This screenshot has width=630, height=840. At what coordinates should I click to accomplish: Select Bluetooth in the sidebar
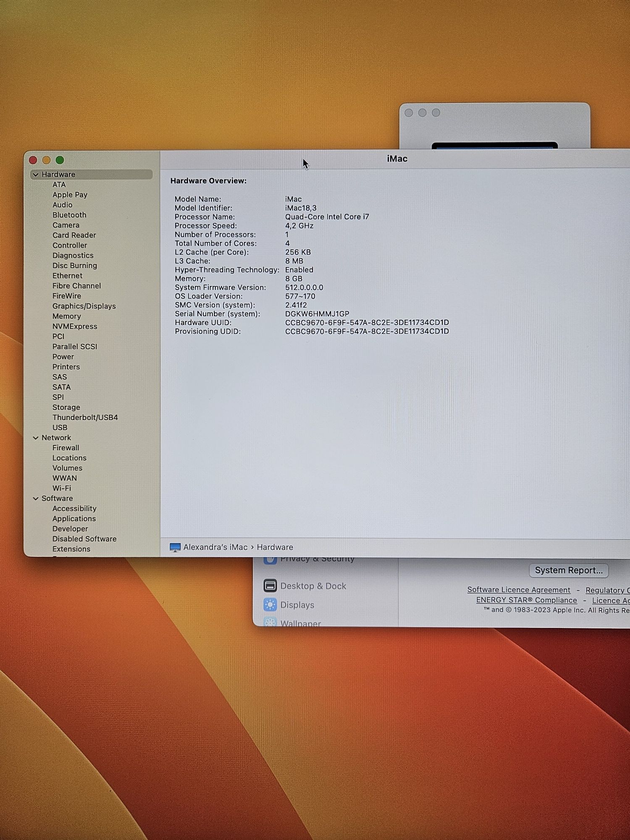pyautogui.click(x=69, y=215)
